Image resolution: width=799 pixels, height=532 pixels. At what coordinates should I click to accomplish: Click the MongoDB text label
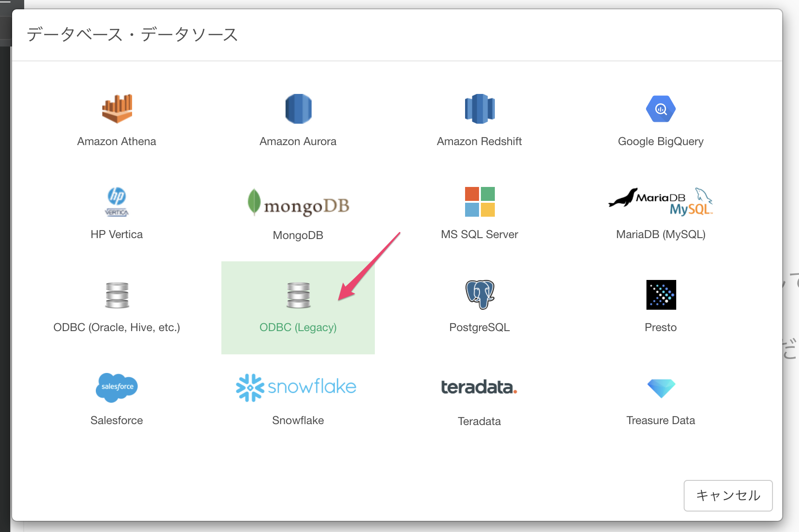(298, 235)
